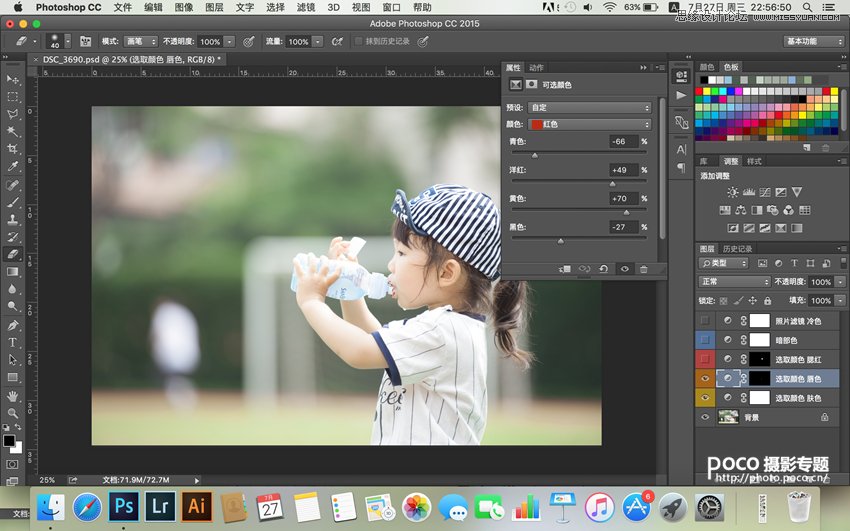Select the 背景 layer thumbnail
The width and height of the screenshot is (850, 531).
coord(728,417)
